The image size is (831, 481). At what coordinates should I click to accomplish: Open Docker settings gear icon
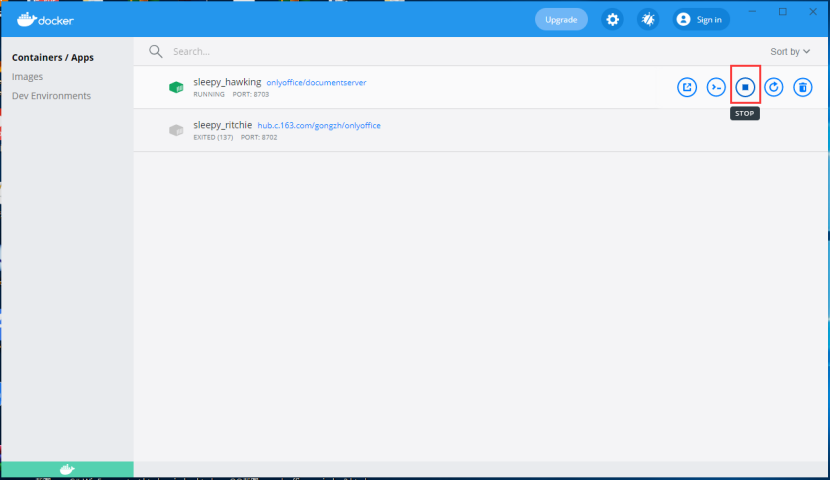(x=613, y=19)
